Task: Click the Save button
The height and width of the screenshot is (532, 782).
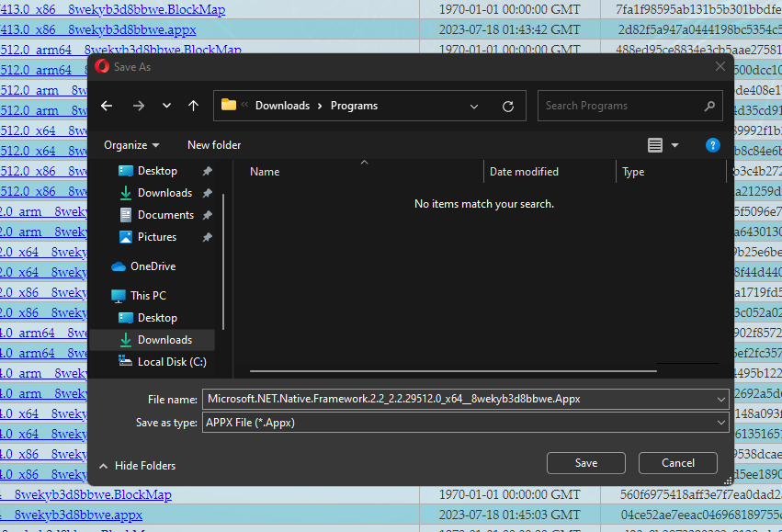Action: 586,463
